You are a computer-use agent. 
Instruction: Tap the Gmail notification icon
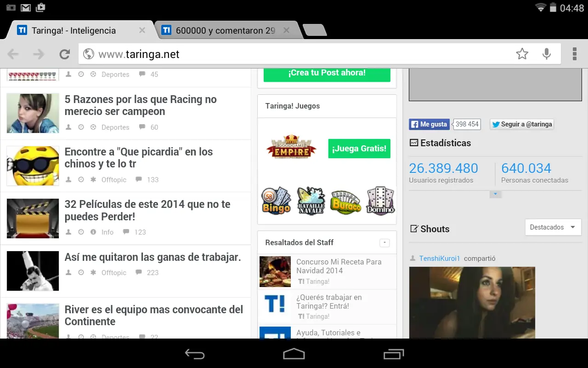(x=26, y=7)
